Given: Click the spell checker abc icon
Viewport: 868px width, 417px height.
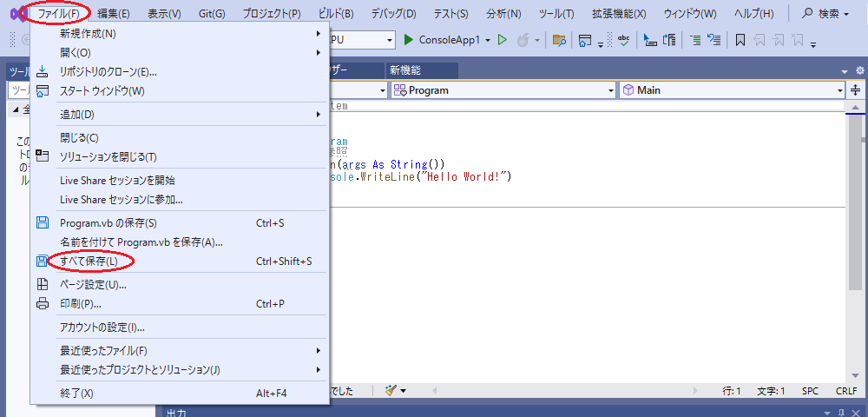Looking at the screenshot, I should click(622, 40).
